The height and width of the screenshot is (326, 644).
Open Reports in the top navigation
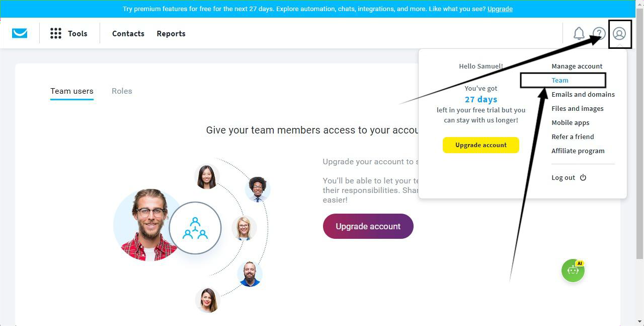[x=171, y=34]
